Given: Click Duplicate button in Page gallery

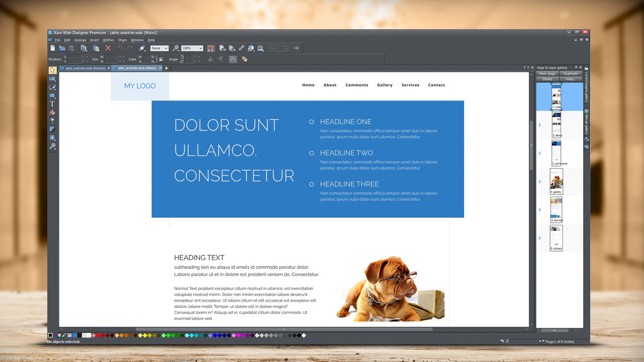Looking at the screenshot, I should [x=571, y=73].
